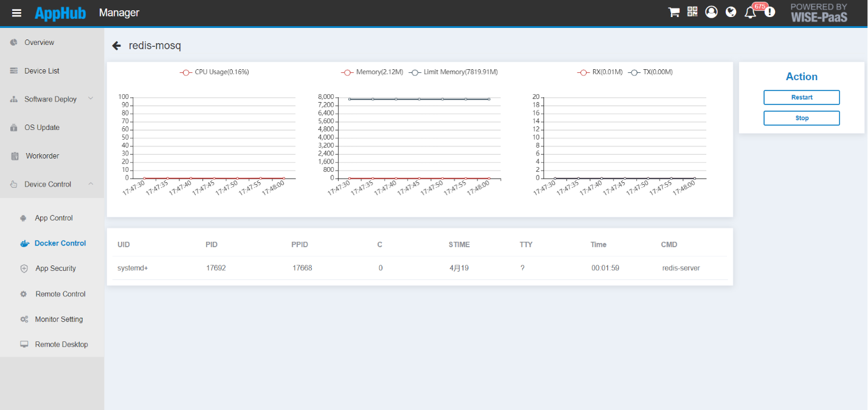
Task: Open the user account icon
Action: 711,12
